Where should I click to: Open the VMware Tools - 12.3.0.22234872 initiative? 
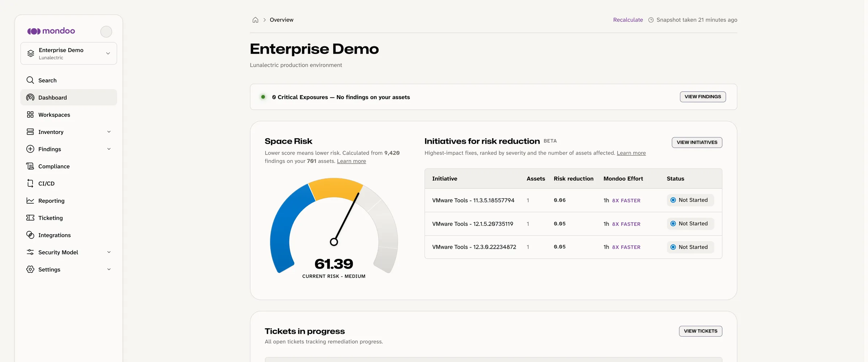coord(474,247)
